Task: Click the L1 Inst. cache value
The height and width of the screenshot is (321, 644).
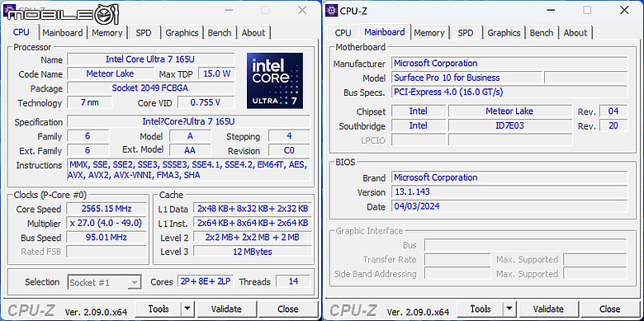Action: [x=252, y=224]
